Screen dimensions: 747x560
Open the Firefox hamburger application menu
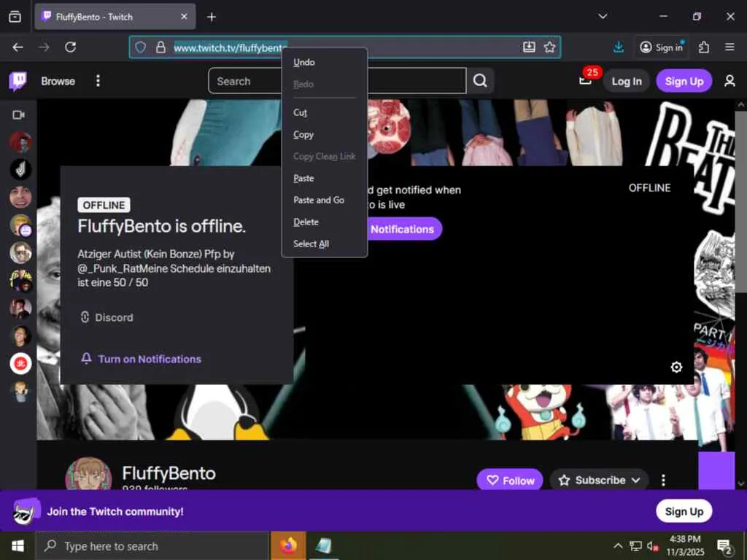[x=729, y=47]
